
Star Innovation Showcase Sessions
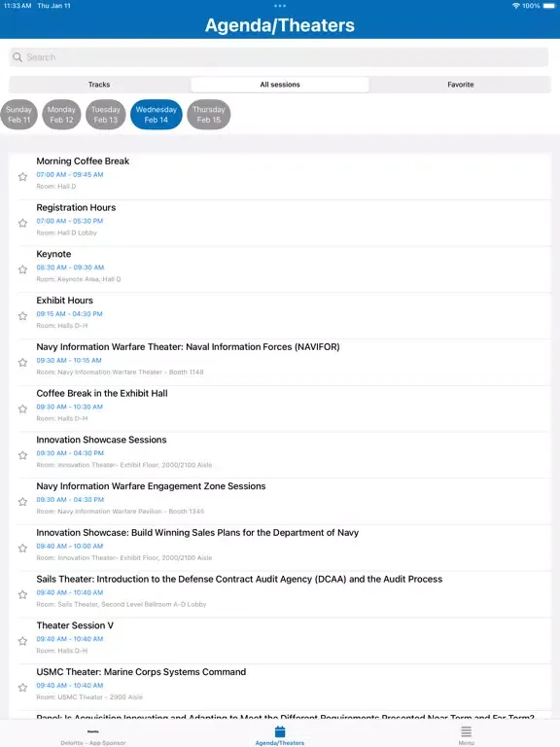click(22, 455)
